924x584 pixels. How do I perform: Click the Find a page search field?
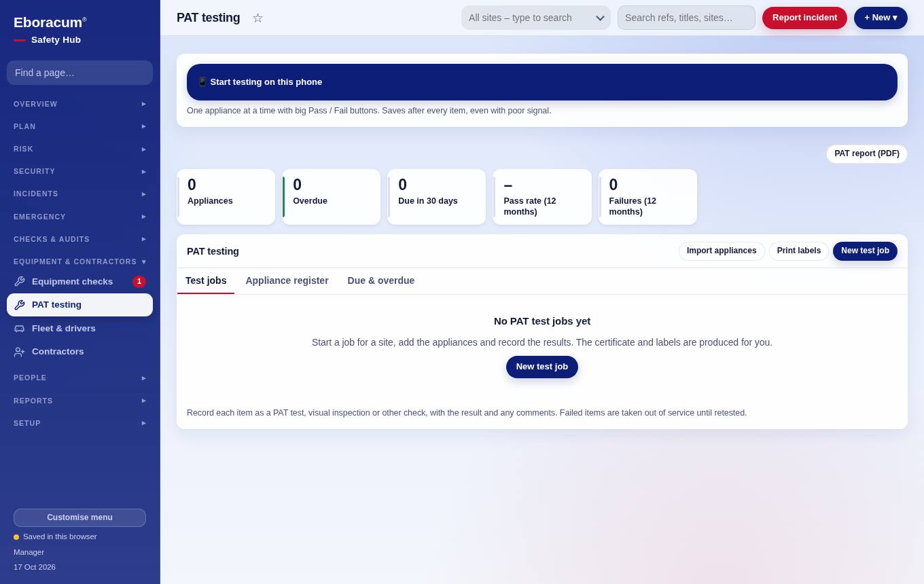point(79,73)
